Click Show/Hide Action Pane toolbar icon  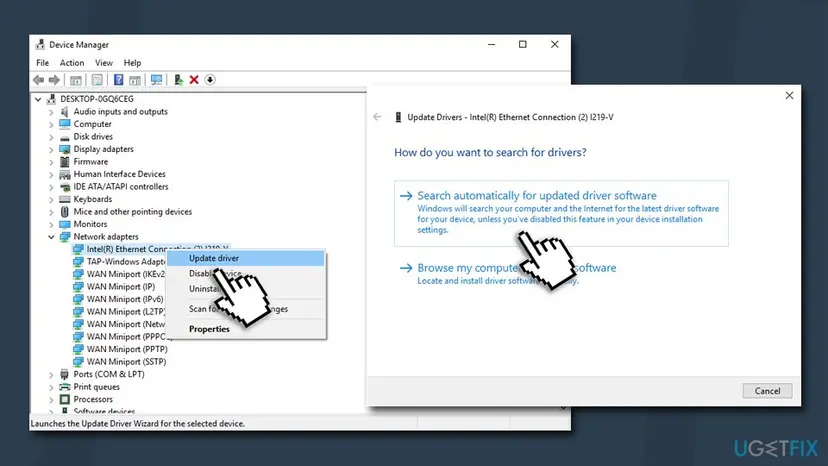click(135, 80)
